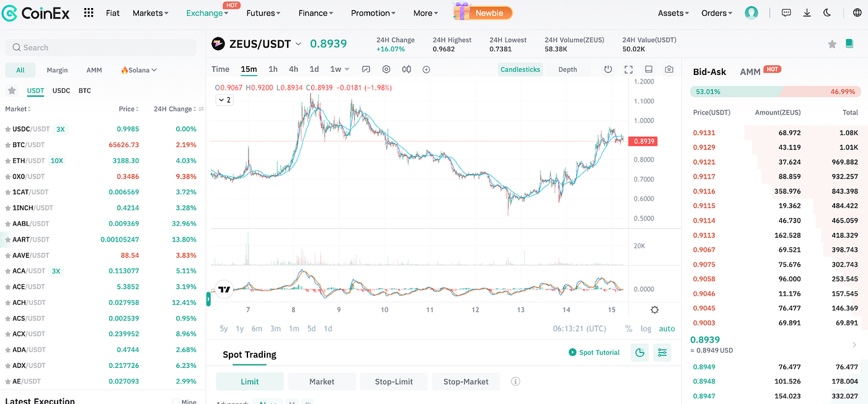Viewport: 868px width, 404px height.
Task: Open the fullscreen chart view icon
Action: point(628,69)
